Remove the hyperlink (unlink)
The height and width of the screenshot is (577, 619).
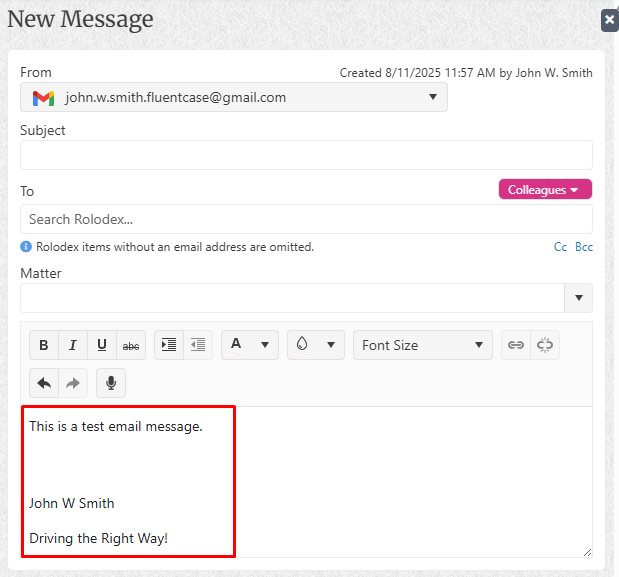coord(545,345)
